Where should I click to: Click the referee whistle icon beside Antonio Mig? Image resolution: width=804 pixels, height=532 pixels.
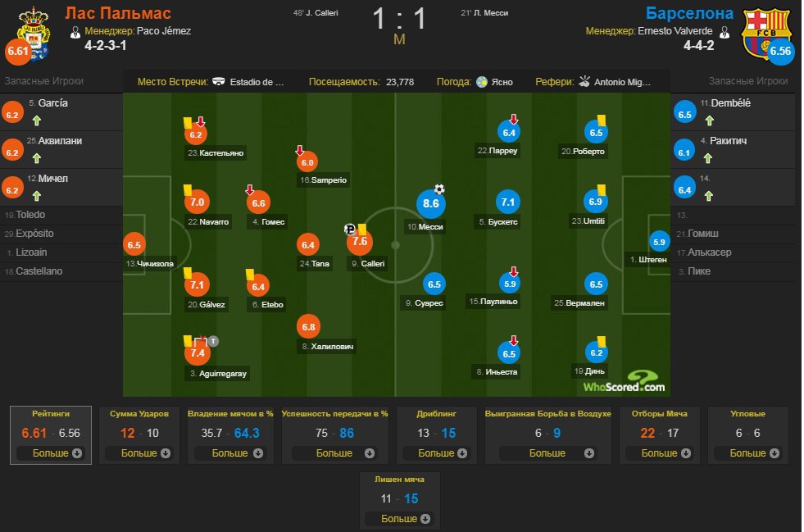(584, 81)
